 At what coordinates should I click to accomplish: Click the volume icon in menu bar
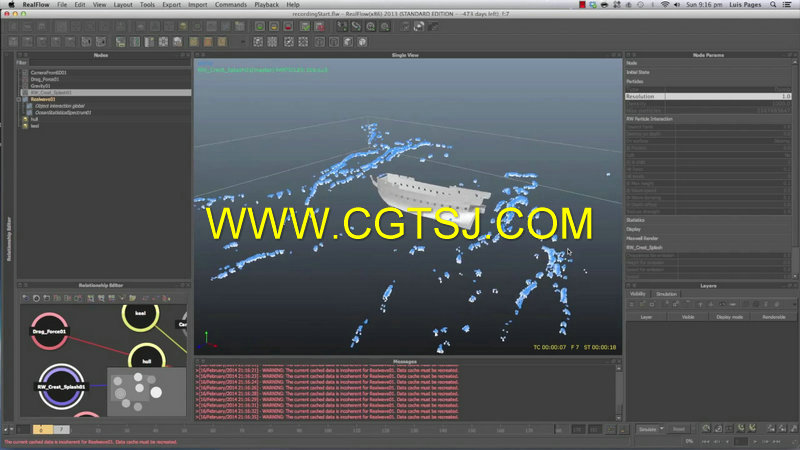pyautogui.click(x=677, y=5)
